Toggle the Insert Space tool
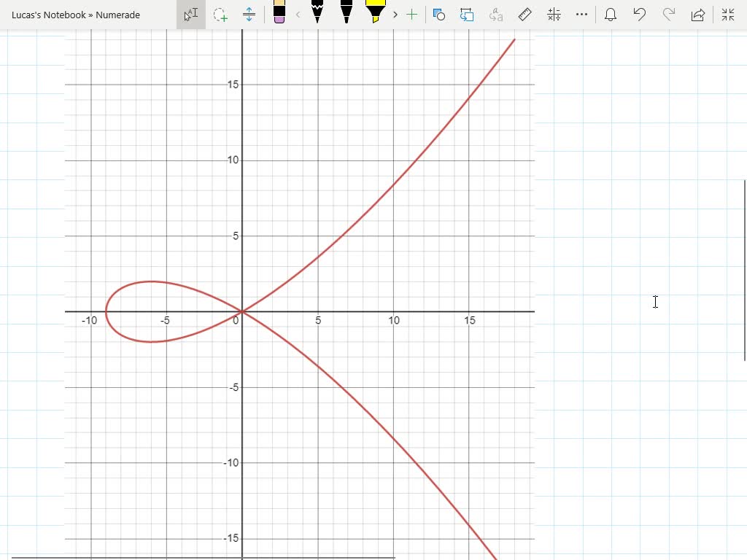Viewport: 747px width, 560px height. [249, 15]
